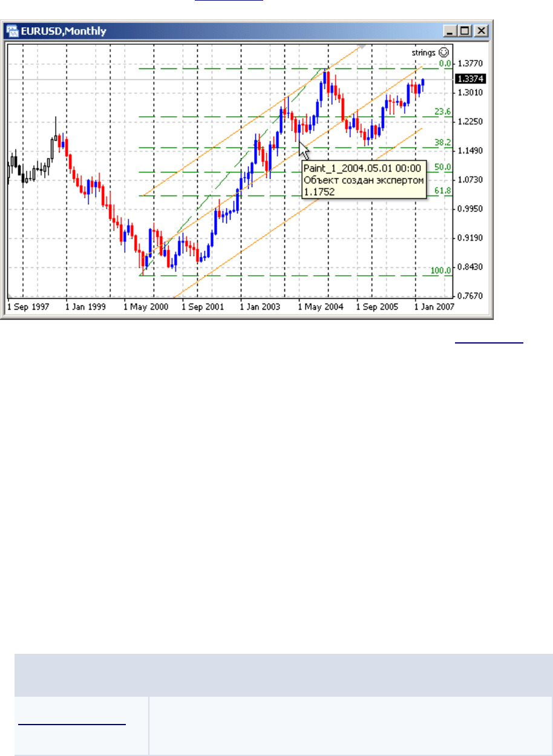Click the 'strings' expert name label

(x=424, y=53)
